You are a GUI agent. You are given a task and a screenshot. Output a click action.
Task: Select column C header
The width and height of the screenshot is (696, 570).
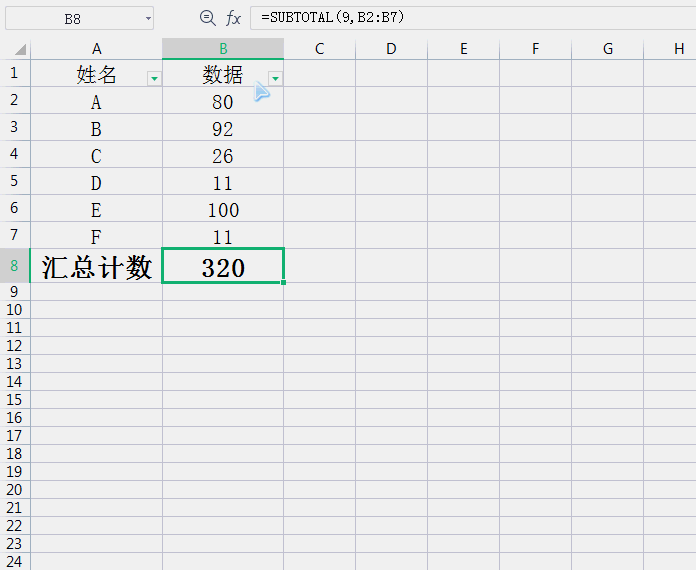click(x=320, y=49)
